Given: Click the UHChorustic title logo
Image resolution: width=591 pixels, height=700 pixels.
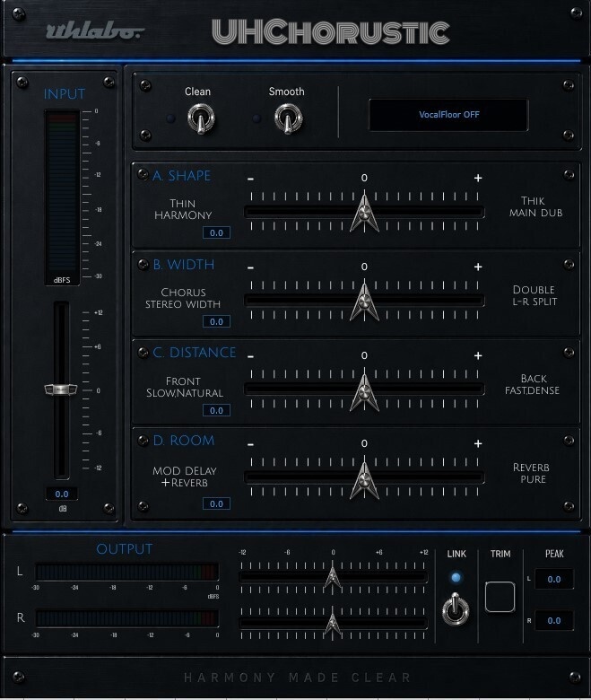Looking at the screenshot, I should click(331, 32).
